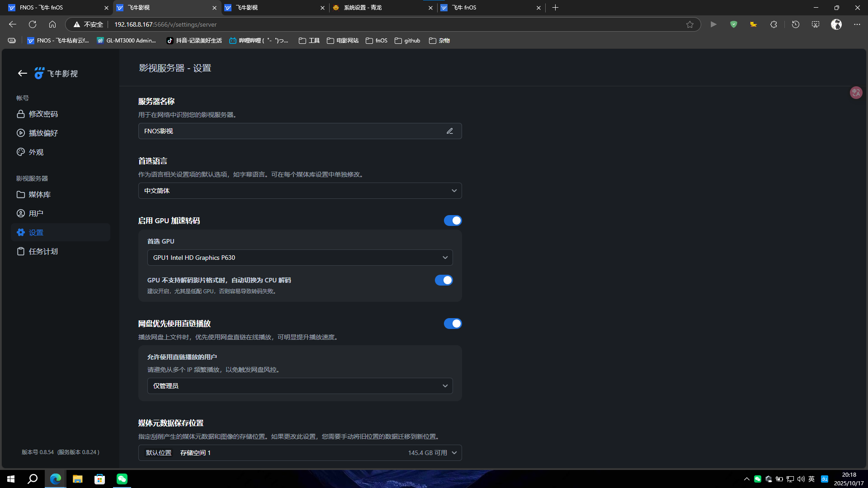Viewport: 868px width, 488px height.
Task: Expand the 仅管理员 allowed users dropdown
Action: (300, 386)
